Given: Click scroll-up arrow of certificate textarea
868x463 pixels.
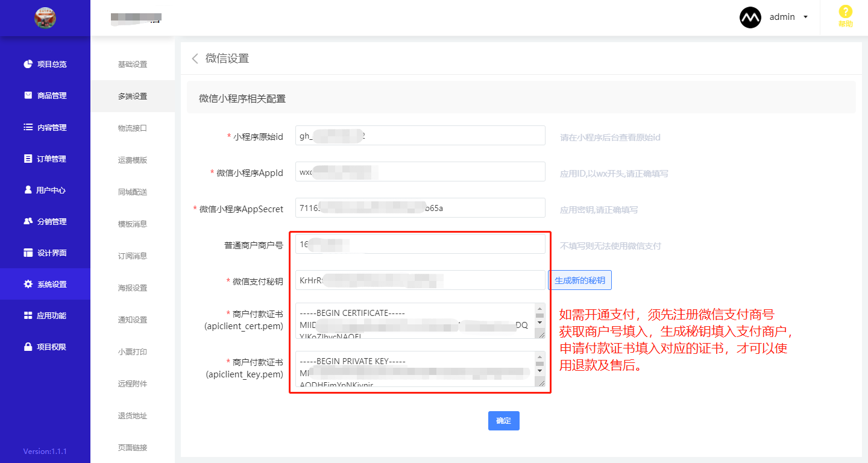Looking at the screenshot, I should point(539,308).
